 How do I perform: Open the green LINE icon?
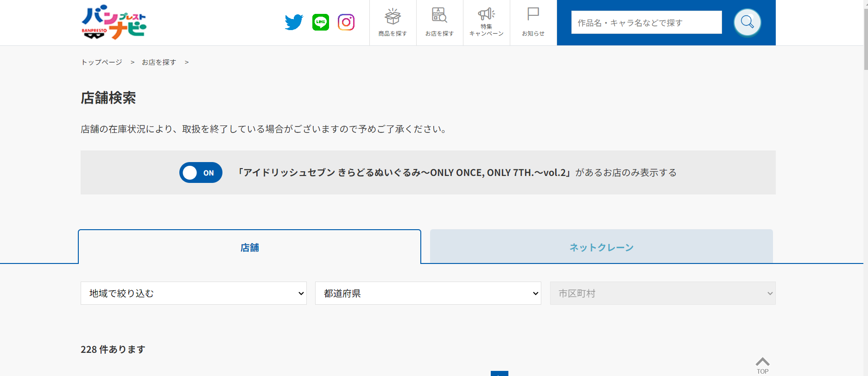click(x=321, y=22)
